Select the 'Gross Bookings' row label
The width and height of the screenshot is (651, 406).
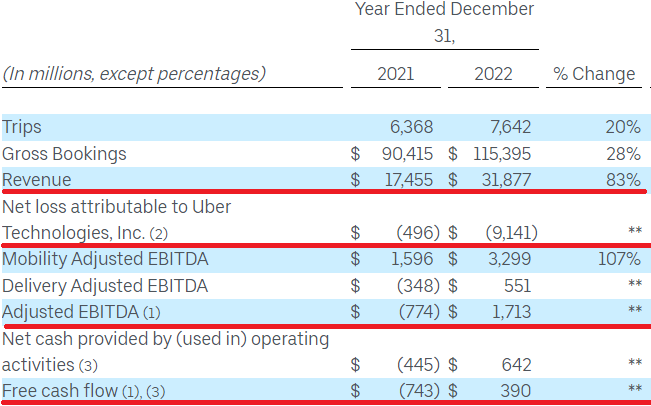(x=64, y=154)
